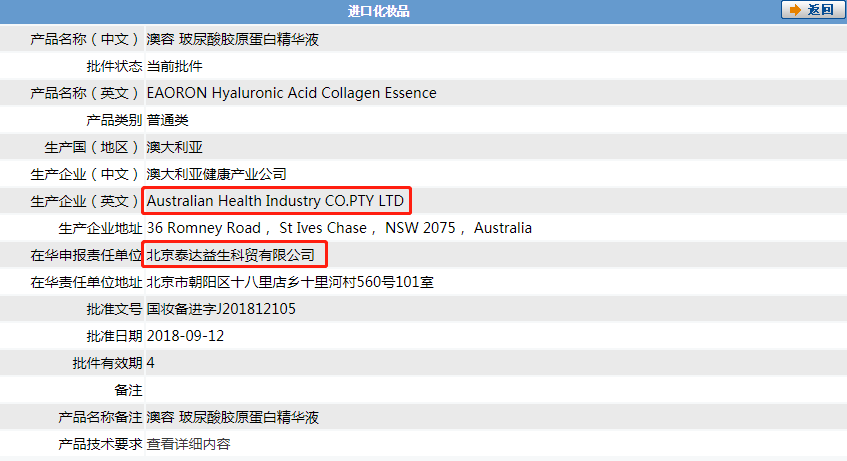Click validity period value 4
The image size is (847, 461).
[x=151, y=363]
